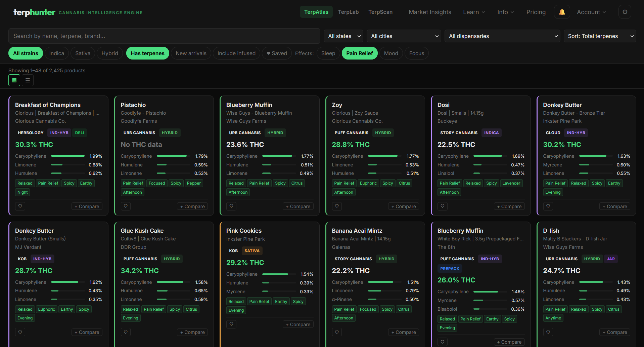The width and height of the screenshot is (644, 347).
Task: Favorite the Pistachio product card
Action: tap(126, 206)
